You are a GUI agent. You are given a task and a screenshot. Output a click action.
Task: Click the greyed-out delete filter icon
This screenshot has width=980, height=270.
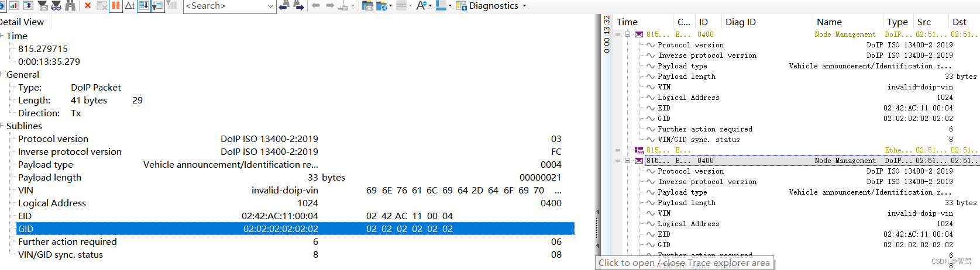pyautogui.click(x=102, y=5)
